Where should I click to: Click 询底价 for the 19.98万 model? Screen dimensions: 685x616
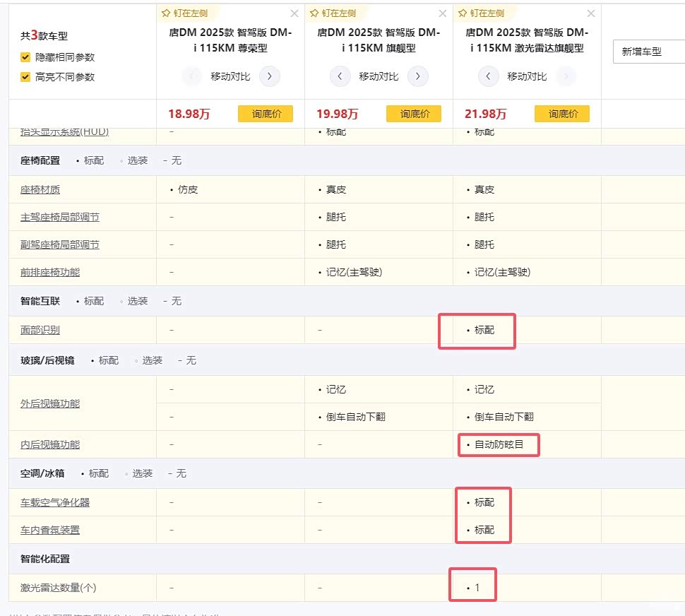(x=414, y=114)
